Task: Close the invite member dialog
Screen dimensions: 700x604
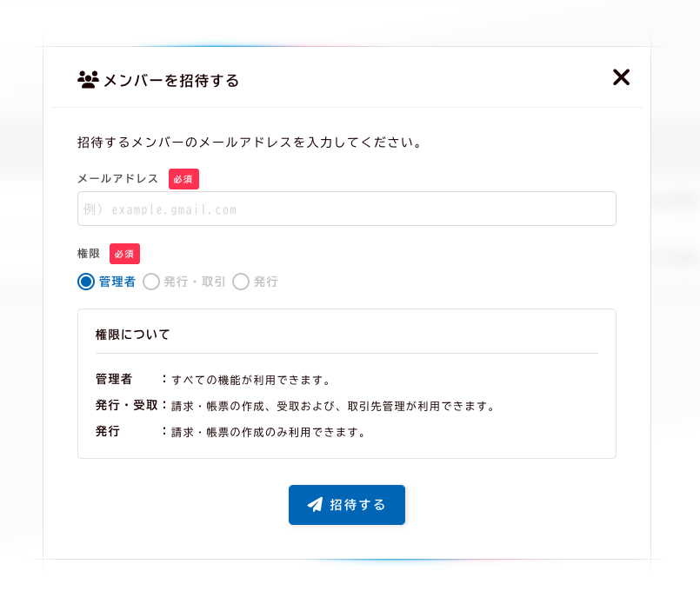Action: (x=621, y=77)
